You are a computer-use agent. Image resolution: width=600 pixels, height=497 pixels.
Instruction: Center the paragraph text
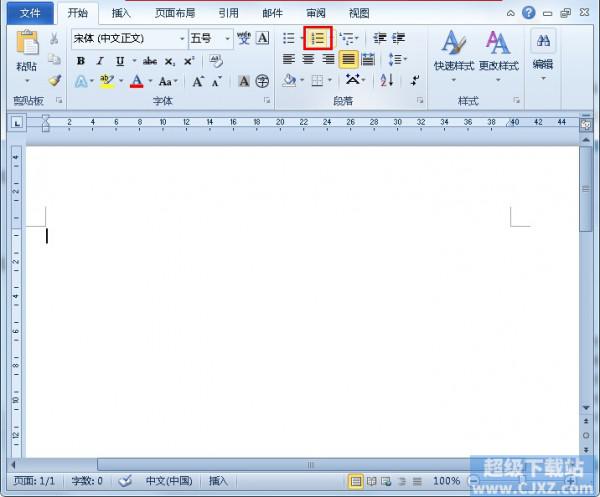pos(308,59)
